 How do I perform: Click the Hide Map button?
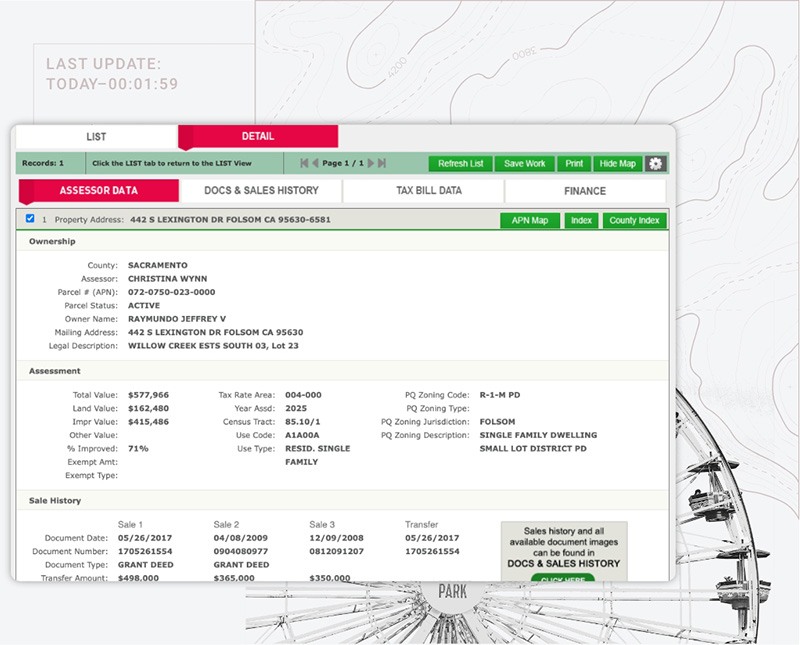pyautogui.click(x=618, y=164)
